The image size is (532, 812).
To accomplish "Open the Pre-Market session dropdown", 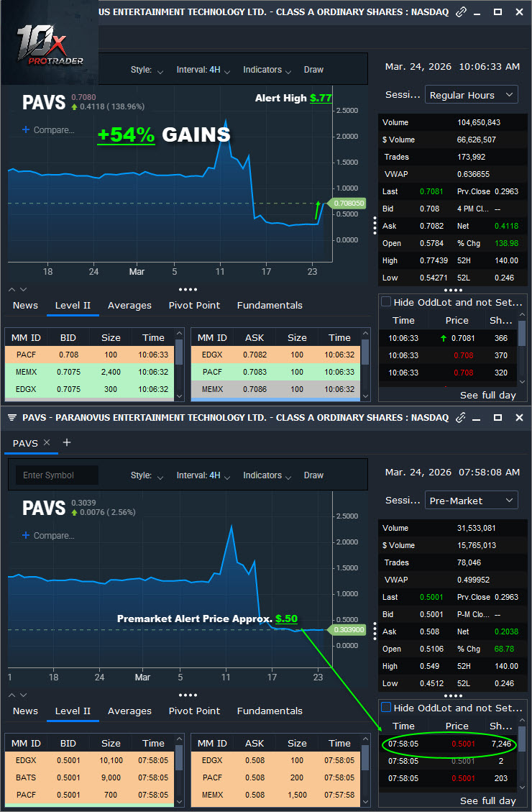I will pyautogui.click(x=471, y=501).
